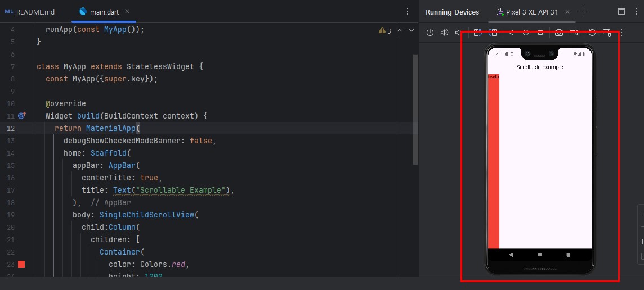Click override gutter icon on line 11
The image size is (644, 290).
coord(22,116)
